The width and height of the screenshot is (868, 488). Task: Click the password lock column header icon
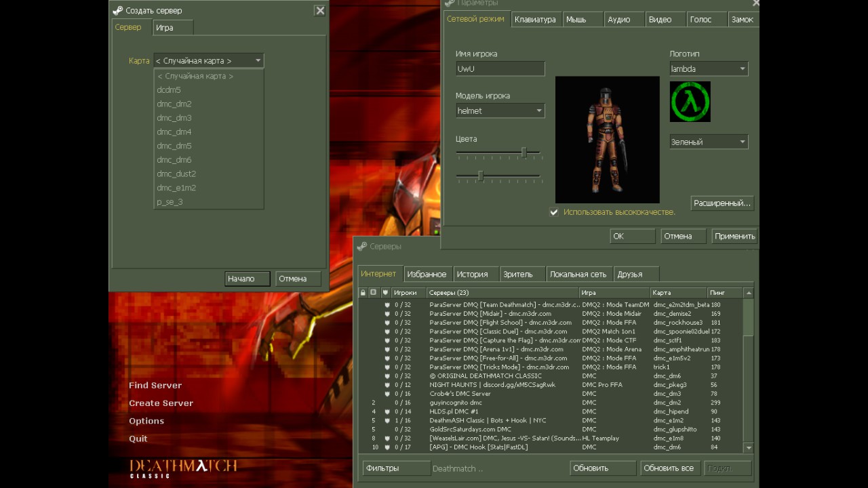[x=363, y=293]
